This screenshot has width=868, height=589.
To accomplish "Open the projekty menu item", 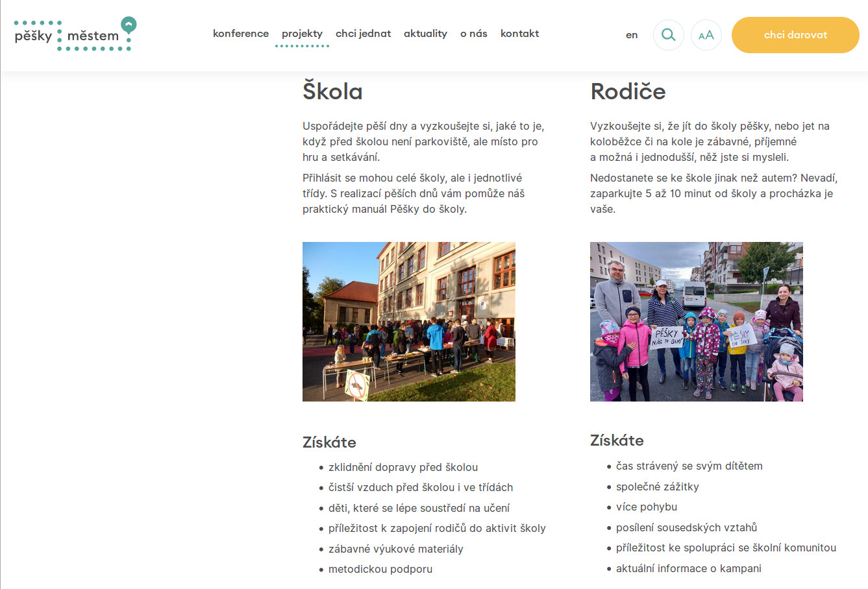I will [302, 34].
